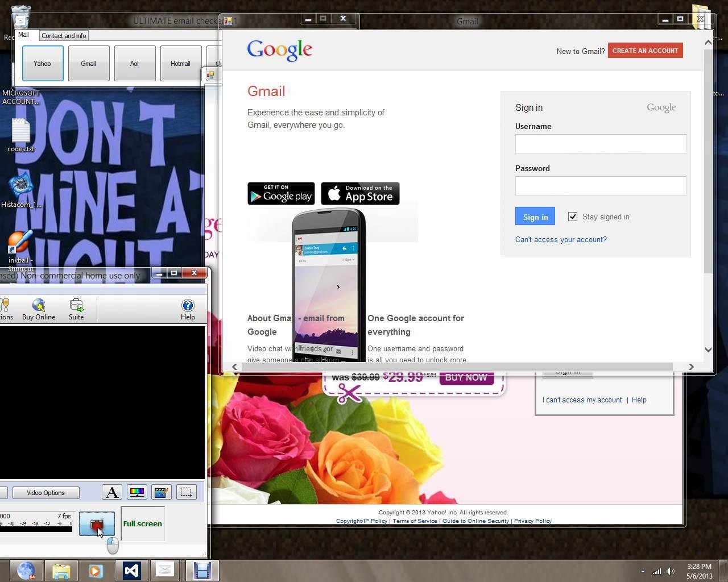This screenshot has width=728, height=582.
Task: Click the Yahoo button in email checker
Action: 43,64
